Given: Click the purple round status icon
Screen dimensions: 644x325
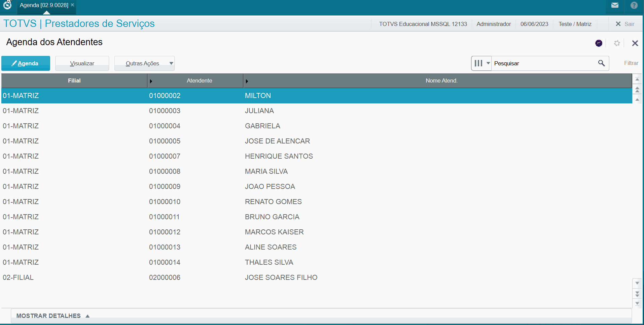Looking at the screenshot, I should pos(599,43).
